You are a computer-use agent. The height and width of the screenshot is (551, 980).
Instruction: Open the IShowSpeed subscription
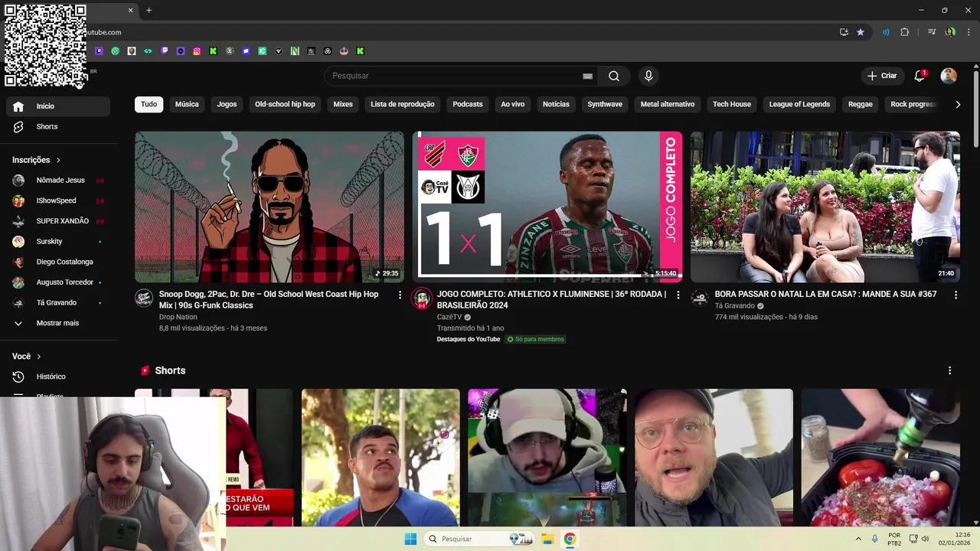(58, 201)
